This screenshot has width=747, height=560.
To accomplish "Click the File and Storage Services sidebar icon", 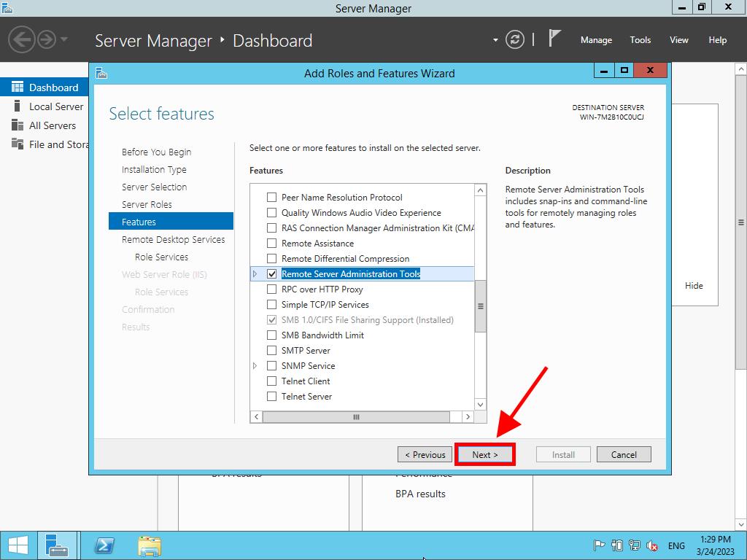I will point(18,144).
